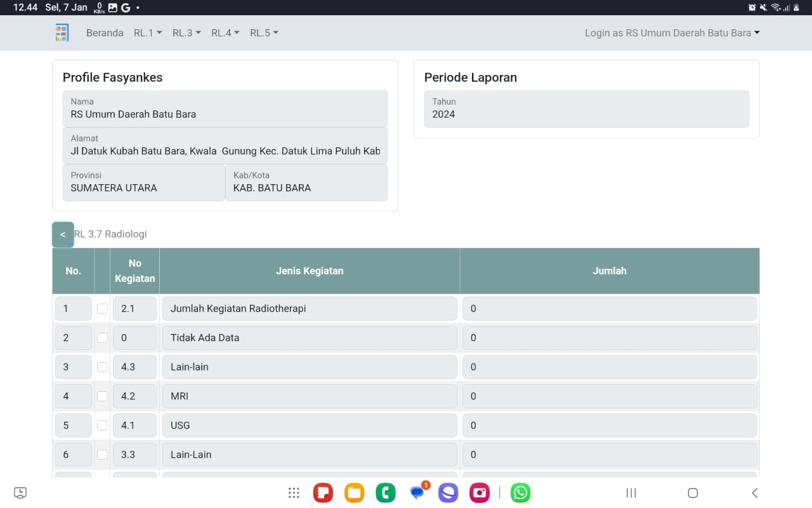Open the RL.4 dropdown menu
This screenshot has width=812, height=508.
[225, 33]
